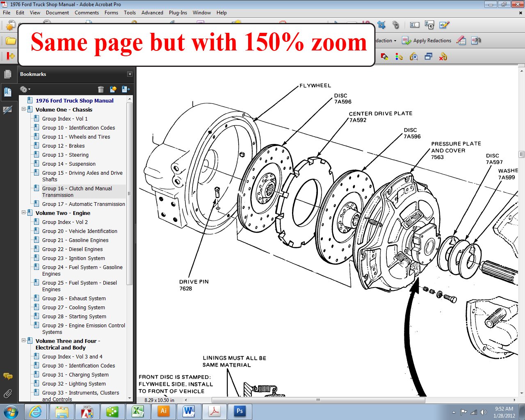This screenshot has height=420, width=525.
Task: Launch Photoshop from the taskbar
Action: [240, 411]
